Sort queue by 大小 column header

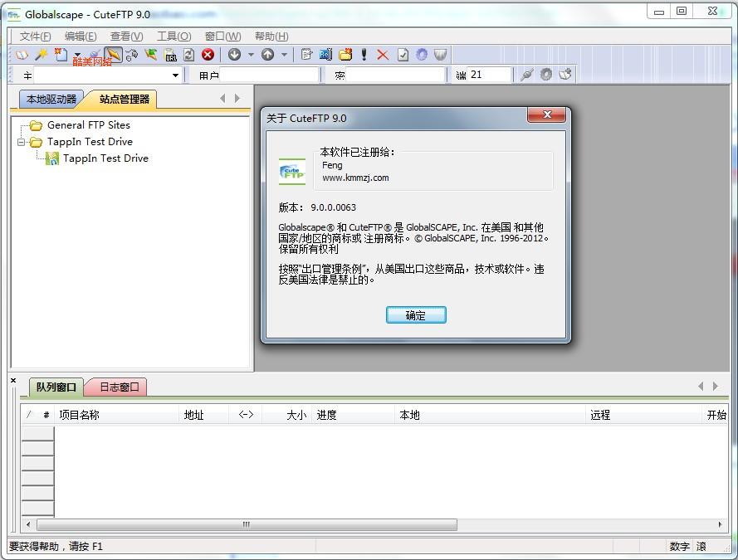[286, 415]
